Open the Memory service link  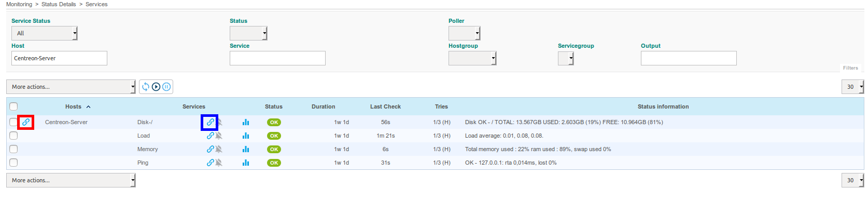[147, 149]
